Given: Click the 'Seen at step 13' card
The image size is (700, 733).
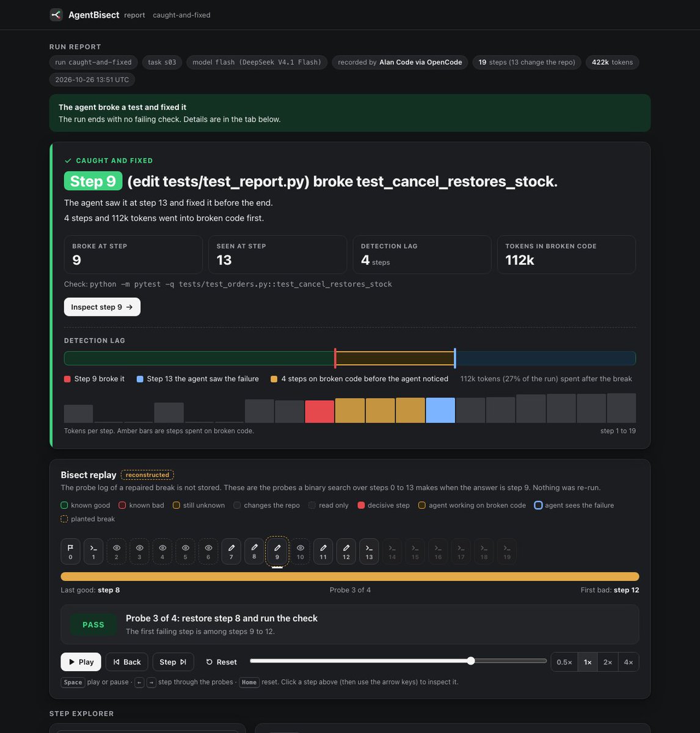Looking at the screenshot, I should pos(277,254).
